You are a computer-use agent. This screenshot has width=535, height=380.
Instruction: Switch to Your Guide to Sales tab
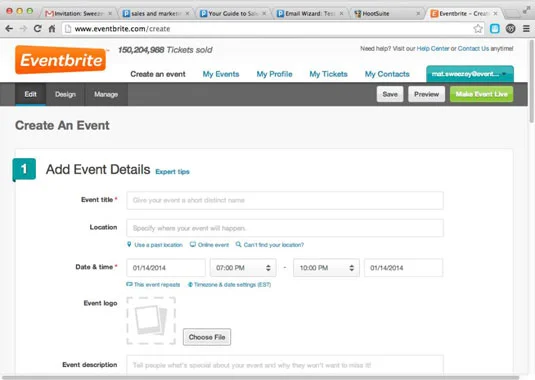click(233, 14)
